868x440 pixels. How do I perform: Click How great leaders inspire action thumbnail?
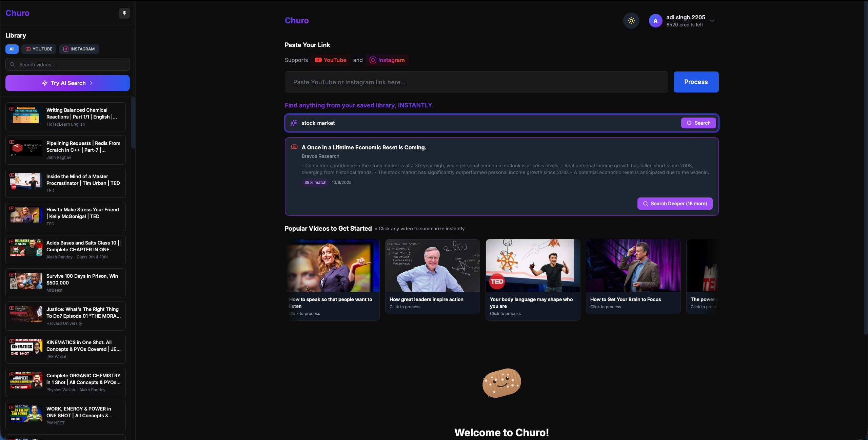click(x=432, y=266)
